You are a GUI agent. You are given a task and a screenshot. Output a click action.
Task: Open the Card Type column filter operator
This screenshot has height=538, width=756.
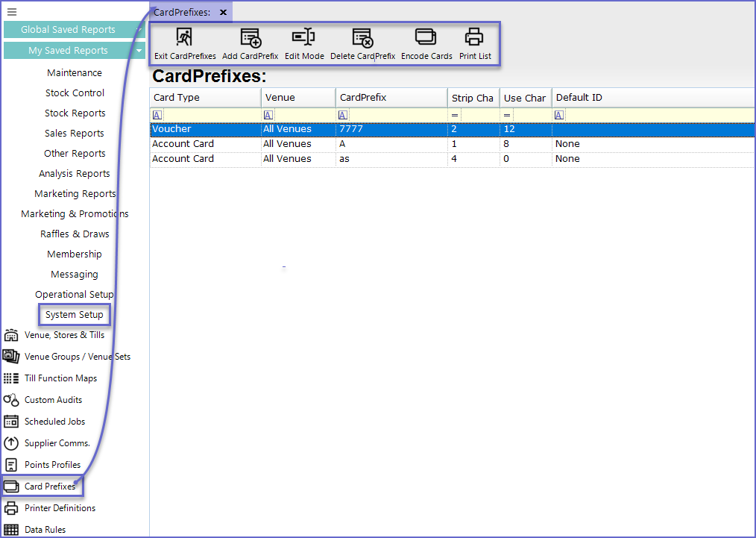tap(157, 115)
